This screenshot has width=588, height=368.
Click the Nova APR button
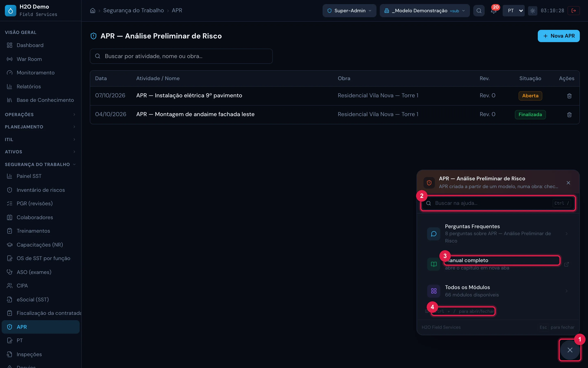tap(558, 36)
